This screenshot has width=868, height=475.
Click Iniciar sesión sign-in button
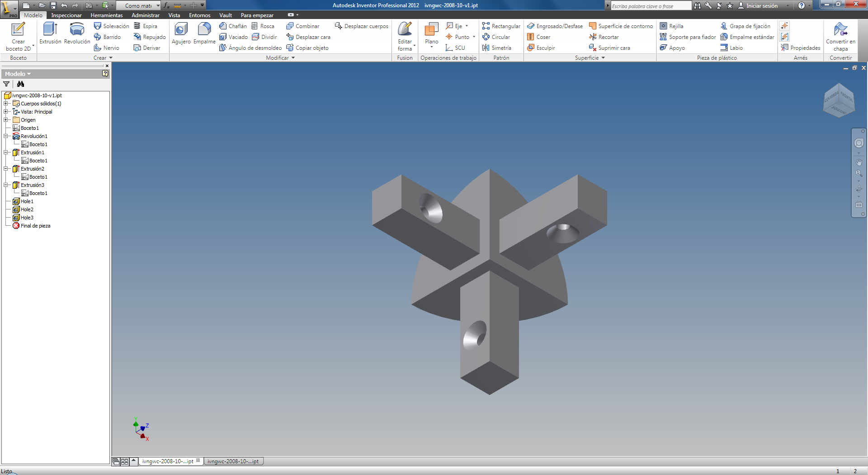tap(758, 6)
